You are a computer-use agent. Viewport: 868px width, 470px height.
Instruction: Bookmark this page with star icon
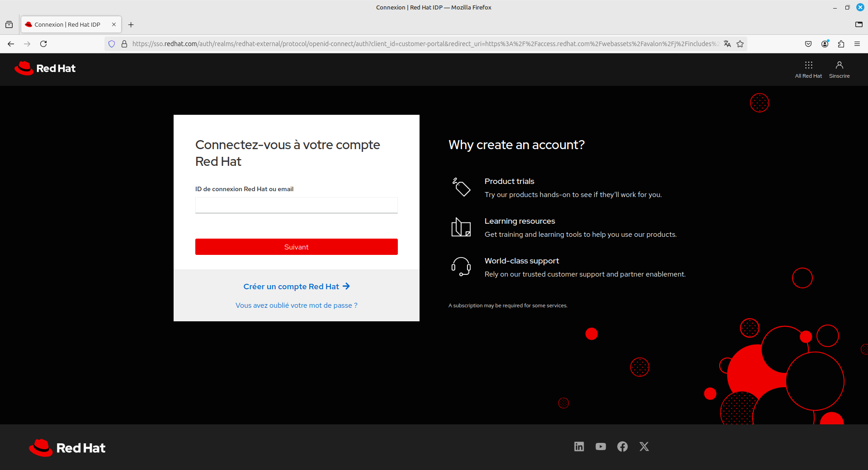point(740,44)
